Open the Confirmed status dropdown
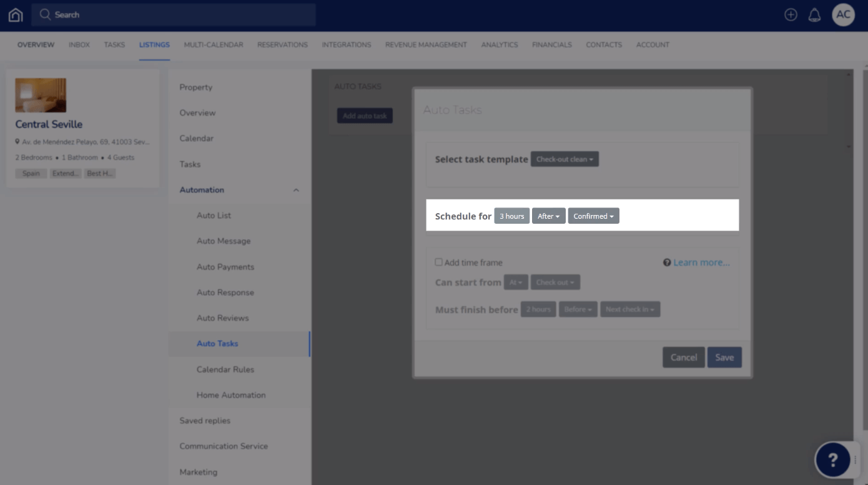The image size is (868, 485). (x=593, y=216)
